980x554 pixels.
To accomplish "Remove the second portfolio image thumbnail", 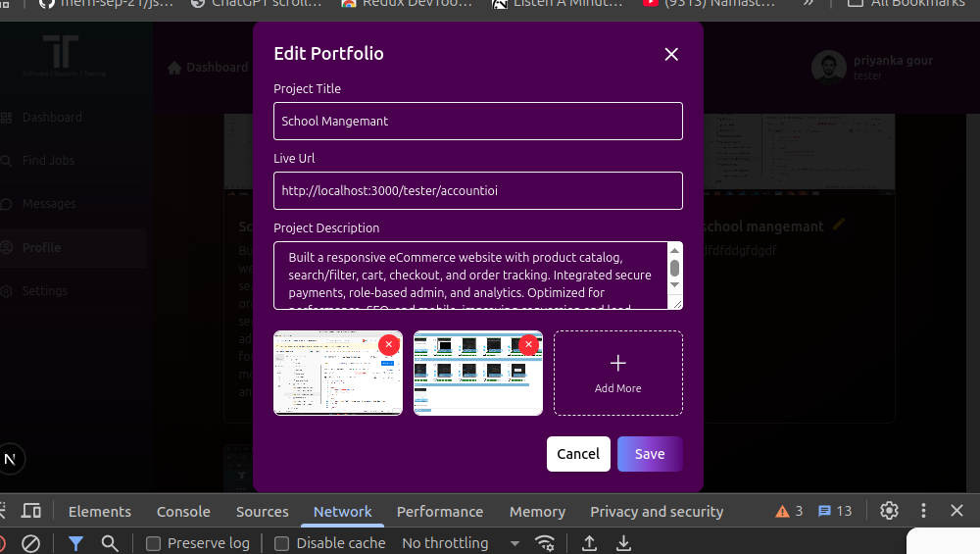I will (529, 344).
